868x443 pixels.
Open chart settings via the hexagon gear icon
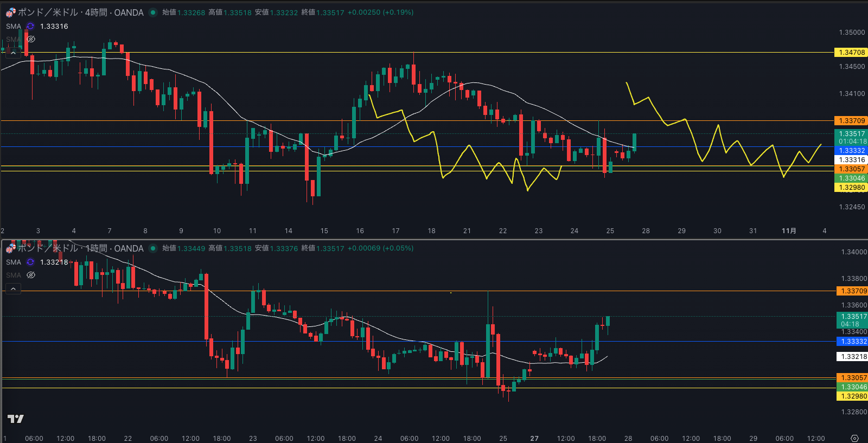click(x=854, y=438)
